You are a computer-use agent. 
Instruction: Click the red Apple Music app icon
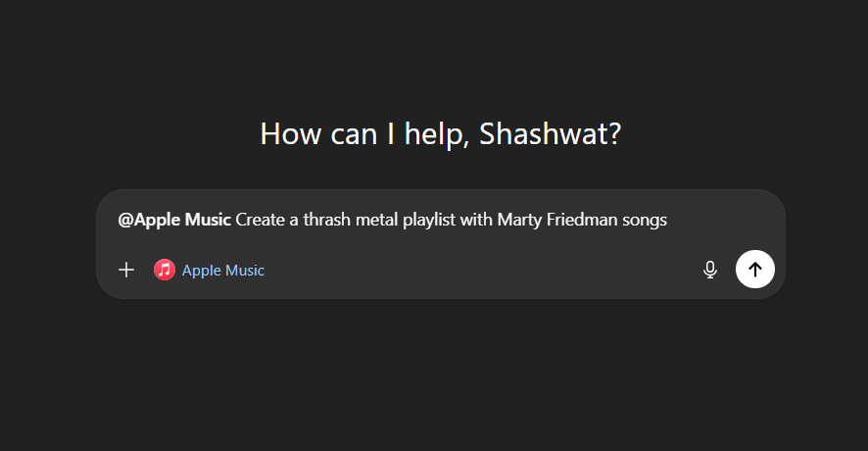click(x=165, y=270)
